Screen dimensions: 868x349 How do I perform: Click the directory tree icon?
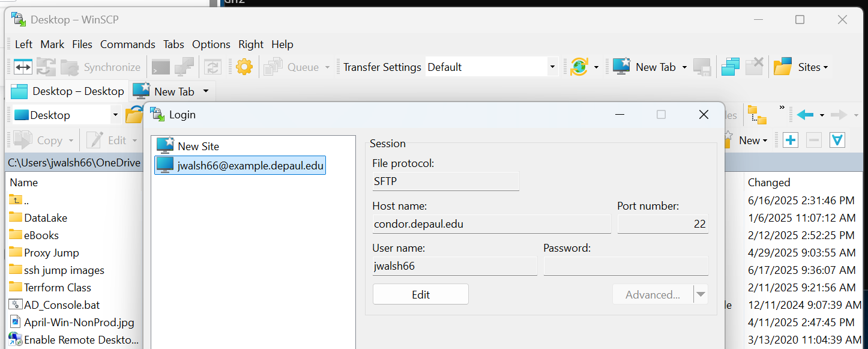[757, 115]
